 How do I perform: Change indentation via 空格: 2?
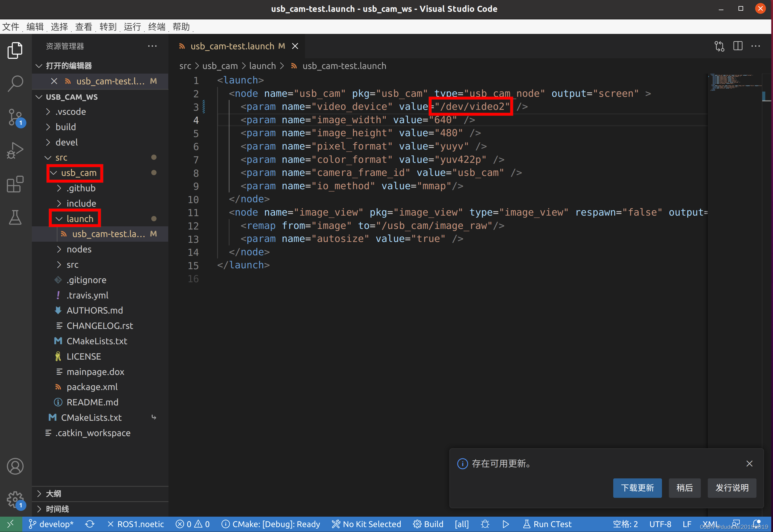pyautogui.click(x=625, y=524)
